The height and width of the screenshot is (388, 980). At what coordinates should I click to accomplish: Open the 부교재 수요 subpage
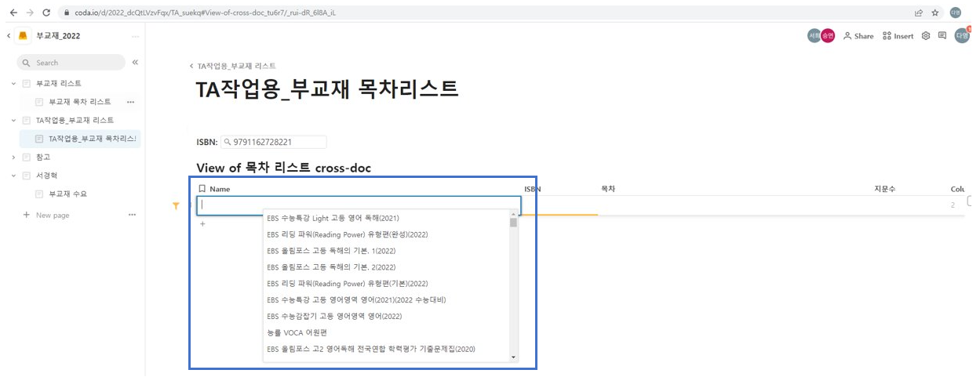click(68, 194)
